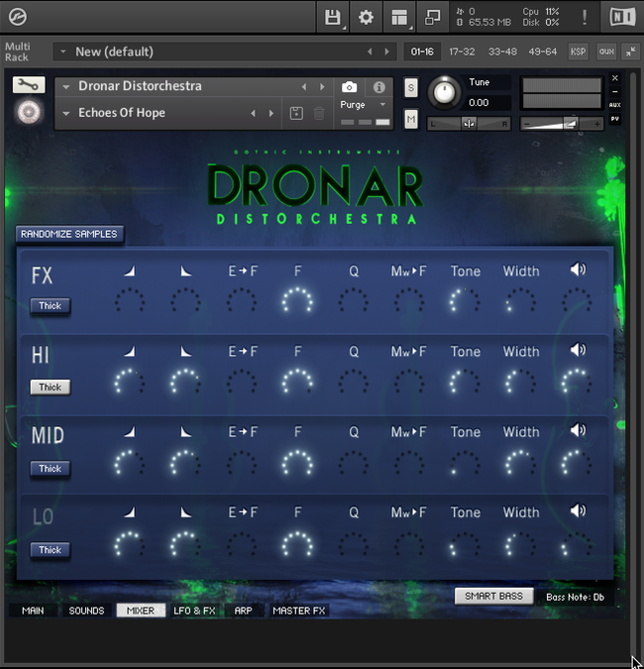Click the aux button in rack header
644x669 pixels.
click(606, 52)
